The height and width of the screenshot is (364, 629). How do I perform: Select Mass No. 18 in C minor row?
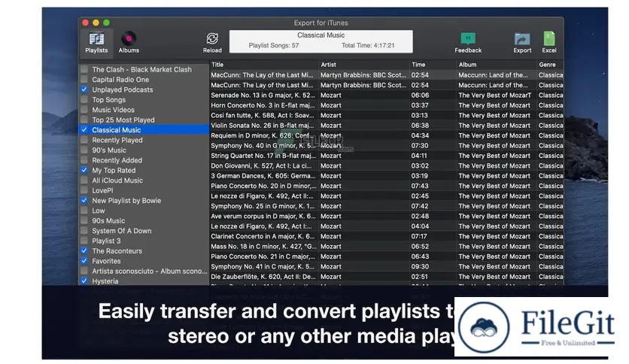click(386, 246)
